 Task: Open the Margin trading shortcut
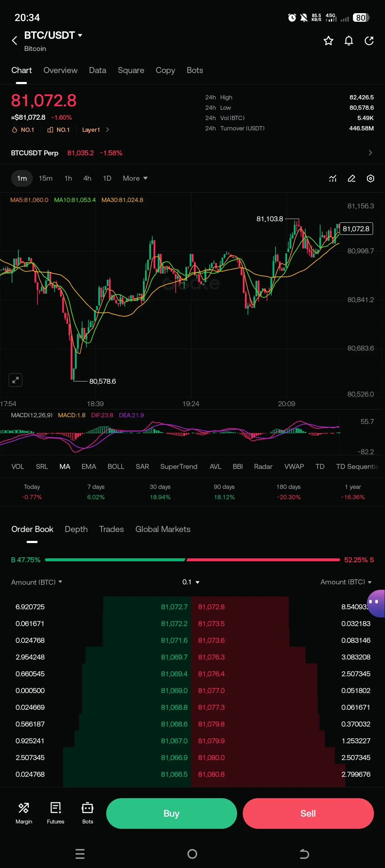(x=24, y=813)
